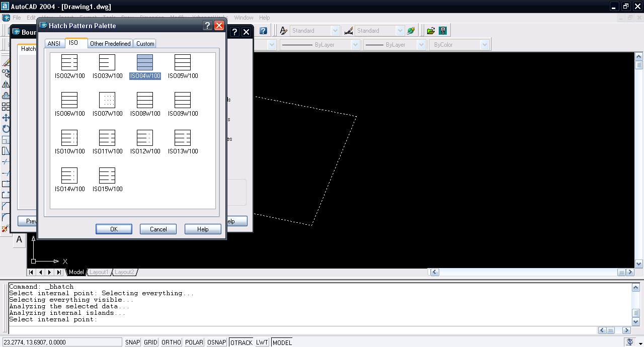Image resolution: width=644 pixels, height=347 pixels.
Task: Turn off OTRACK in status bar
Action: coord(241,342)
